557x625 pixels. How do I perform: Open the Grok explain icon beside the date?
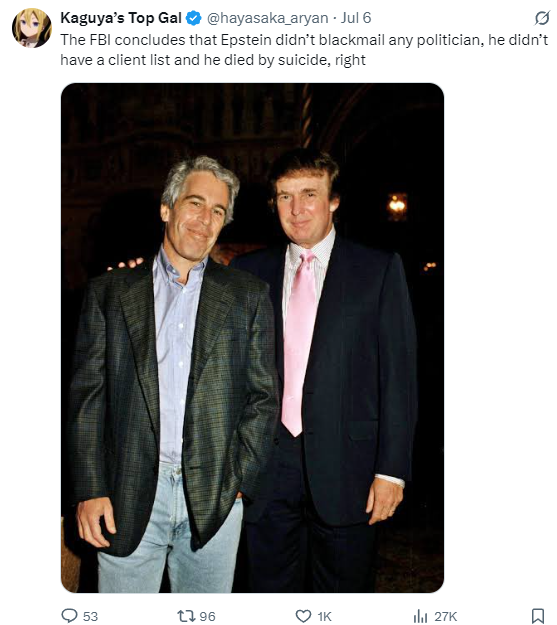(x=542, y=18)
